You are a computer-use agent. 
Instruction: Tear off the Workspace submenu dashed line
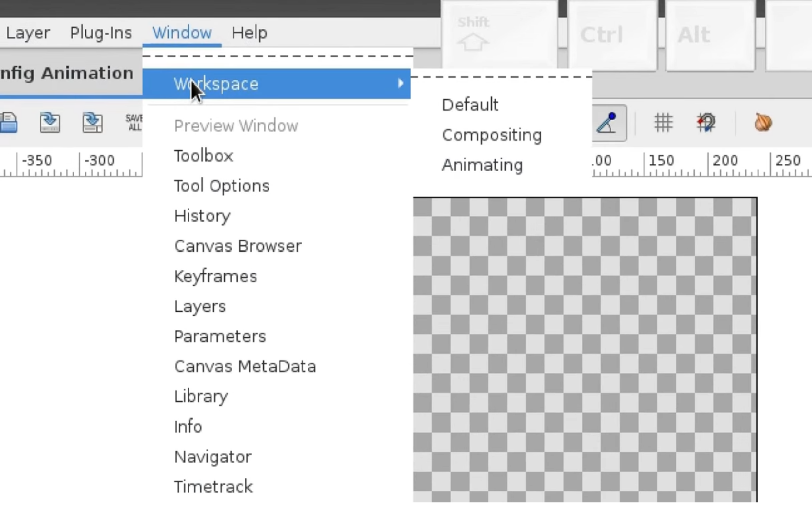[x=502, y=77]
